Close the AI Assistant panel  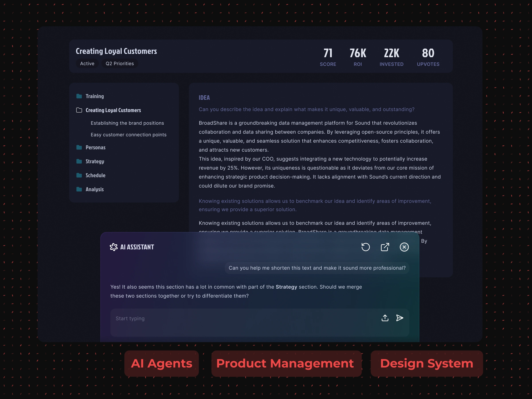pyautogui.click(x=404, y=247)
